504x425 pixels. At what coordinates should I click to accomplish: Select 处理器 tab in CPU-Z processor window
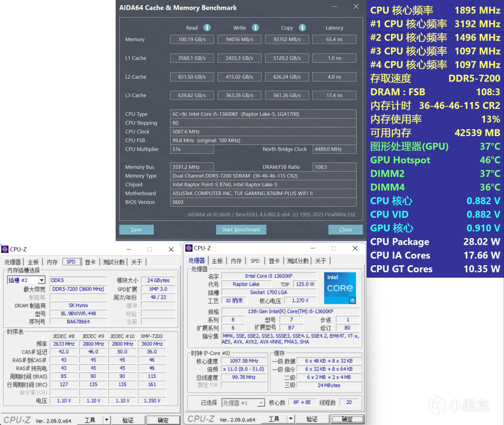pos(196,261)
